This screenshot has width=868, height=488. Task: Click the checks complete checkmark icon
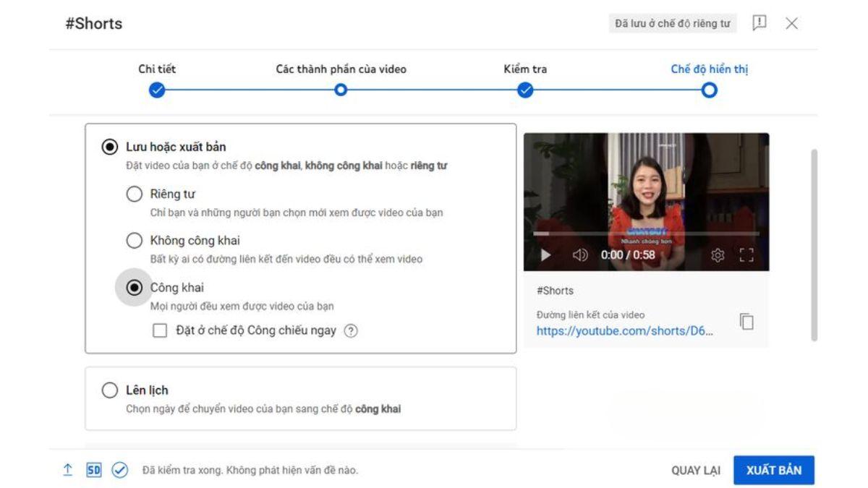click(x=119, y=470)
